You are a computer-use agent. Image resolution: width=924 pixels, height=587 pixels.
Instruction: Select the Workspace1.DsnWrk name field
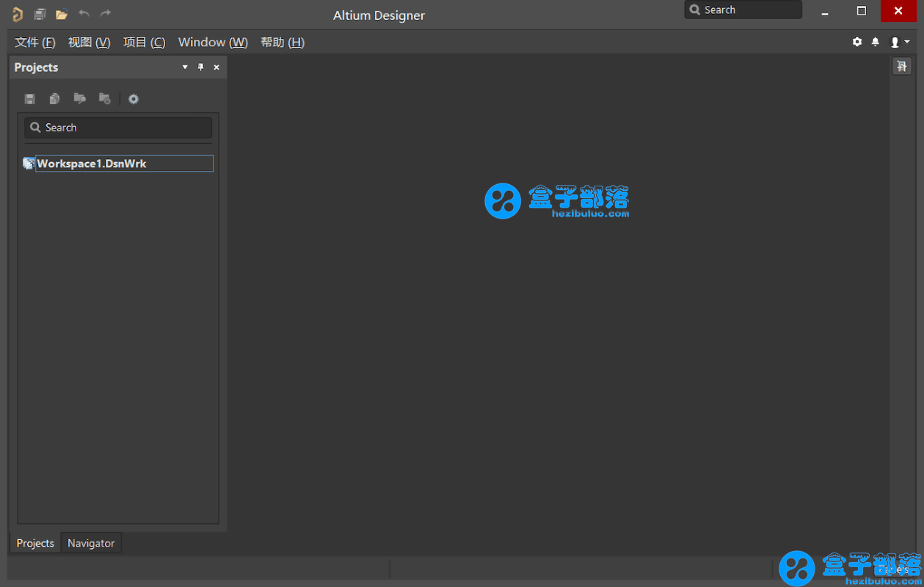pyautogui.click(x=125, y=164)
